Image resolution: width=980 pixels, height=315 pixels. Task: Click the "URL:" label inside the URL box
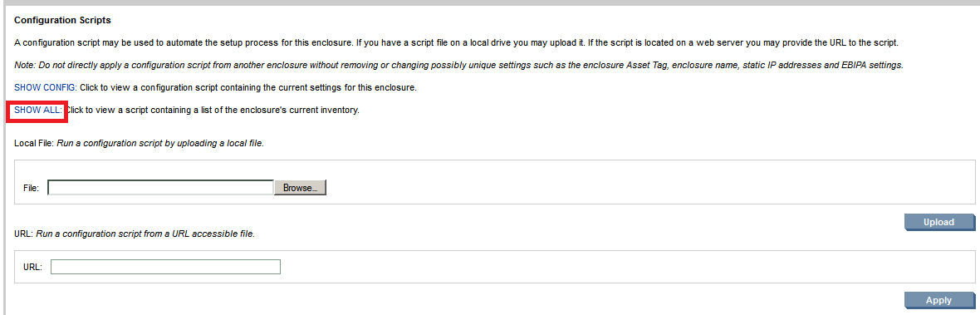pyautogui.click(x=32, y=267)
